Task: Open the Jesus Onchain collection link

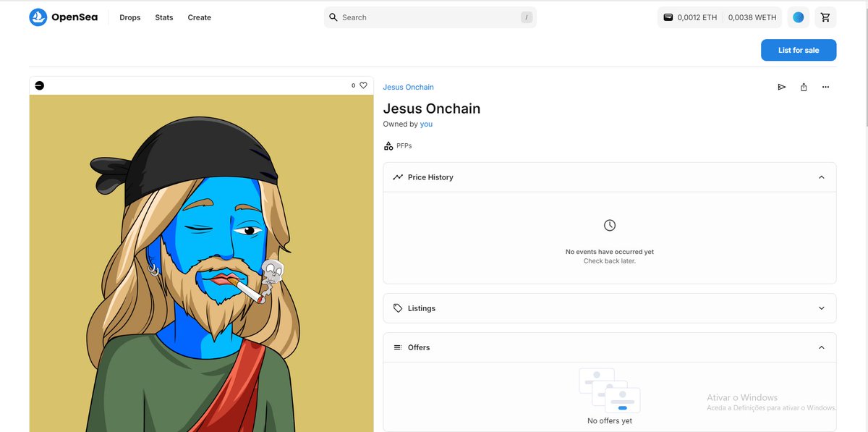Action: (x=408, y=87)
